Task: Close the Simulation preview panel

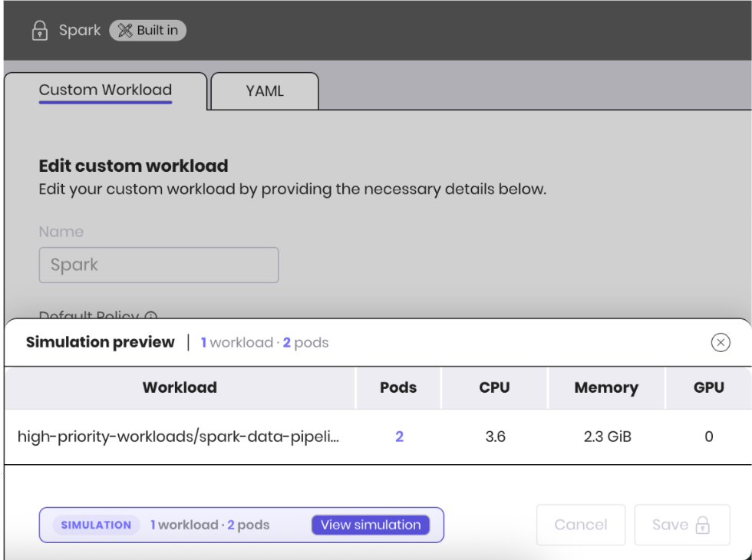Action: 721,342
